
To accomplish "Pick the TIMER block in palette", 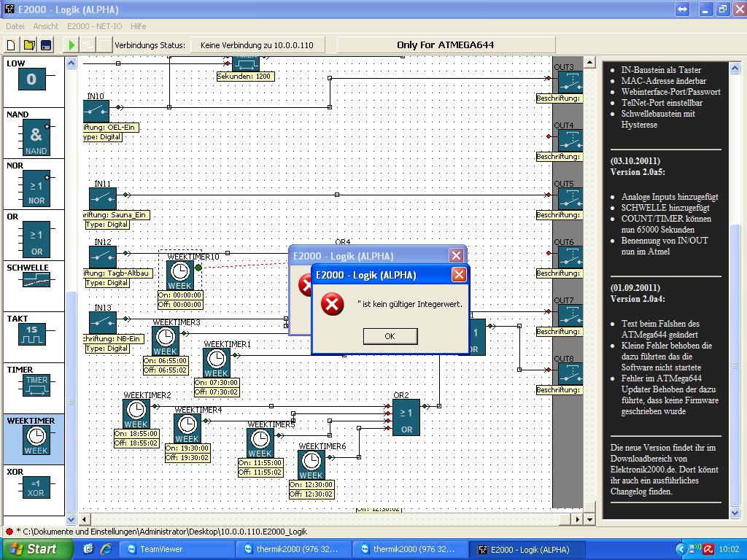I will coord(36,385).
